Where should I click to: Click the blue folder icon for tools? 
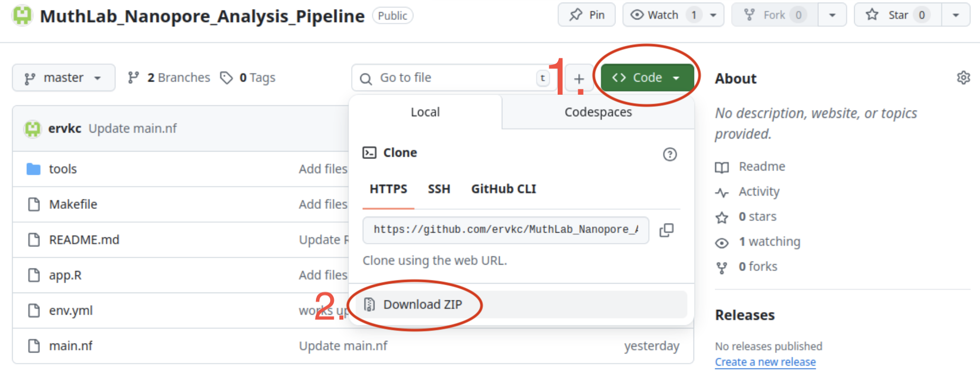(x=34, y=169)
